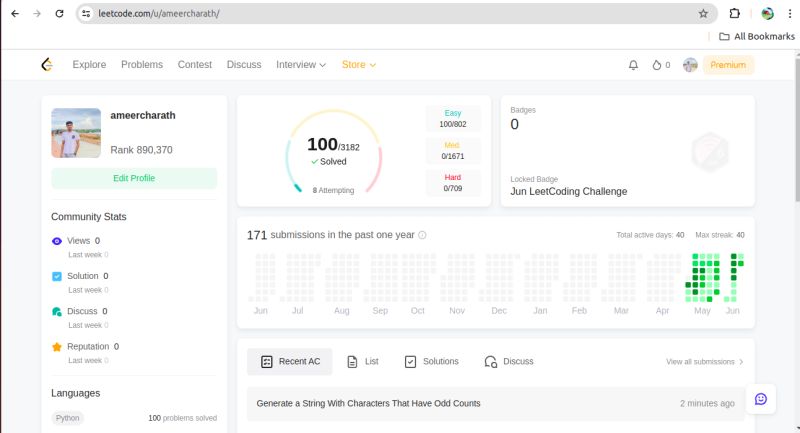Open the browser extensions puzzle icon

click(735, 14)
